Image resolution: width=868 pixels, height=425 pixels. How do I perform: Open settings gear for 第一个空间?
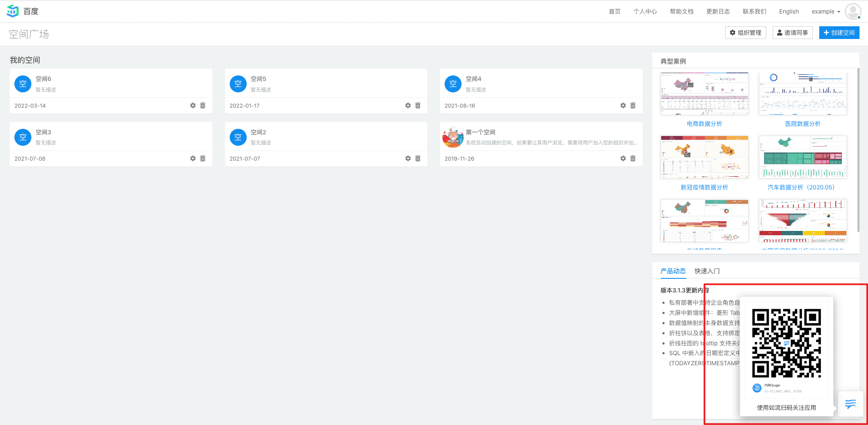coord(623,158)
